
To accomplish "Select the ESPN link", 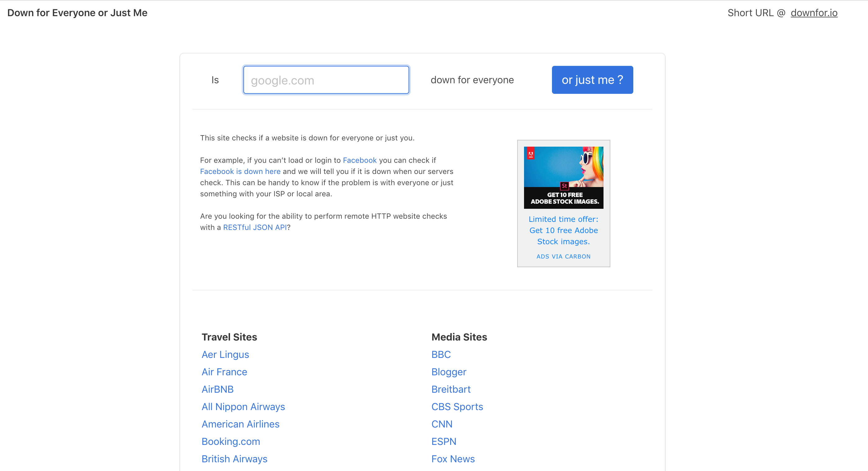I will point(444,441).
